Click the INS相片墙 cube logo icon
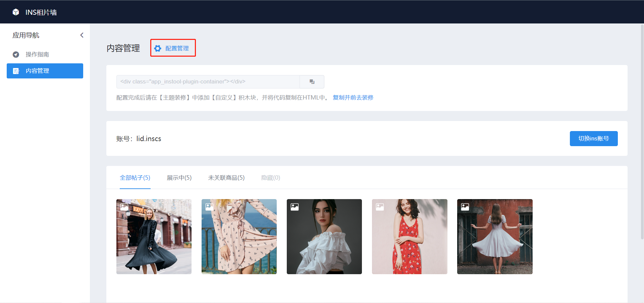The height and width of the screenshot is (303, 644). 16,12
